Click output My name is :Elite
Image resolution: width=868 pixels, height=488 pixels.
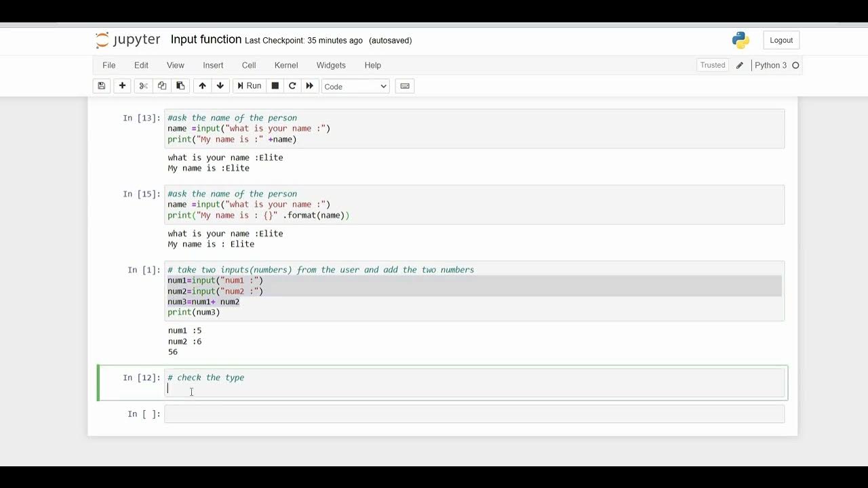coord(209,168)
